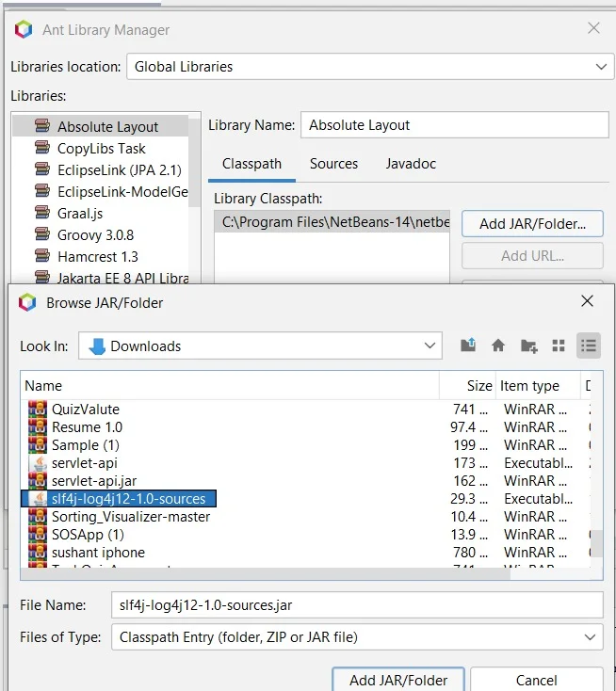The image size is (616, 691).
Task: Click the slf4j-log4j12-1.0-sources jar icon
Action: pyautogui.click(x=38, y=498)
